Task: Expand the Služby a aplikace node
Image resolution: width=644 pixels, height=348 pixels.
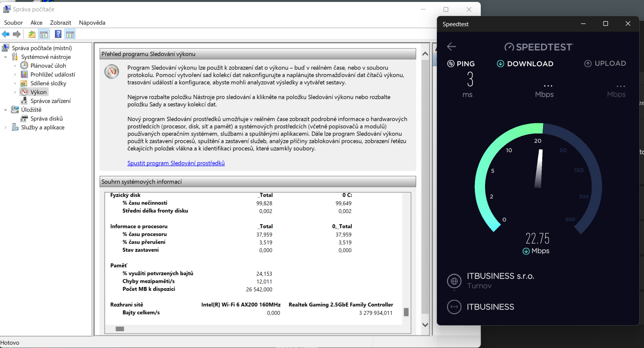Action: 5,128
